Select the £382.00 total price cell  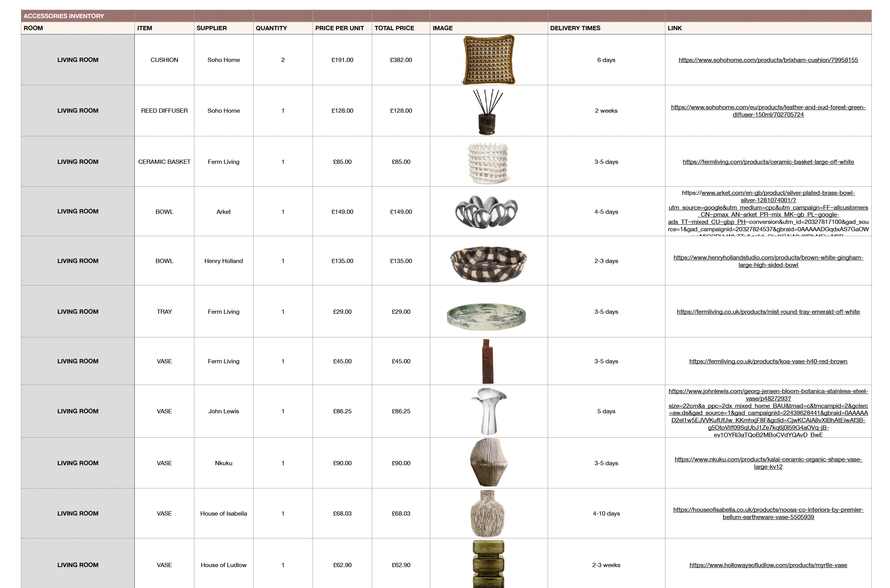coord(400,60)
